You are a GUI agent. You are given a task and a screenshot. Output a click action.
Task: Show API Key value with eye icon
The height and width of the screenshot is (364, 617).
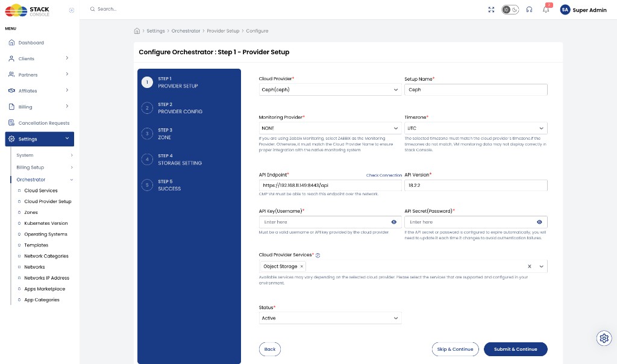[x=394, y=222]
